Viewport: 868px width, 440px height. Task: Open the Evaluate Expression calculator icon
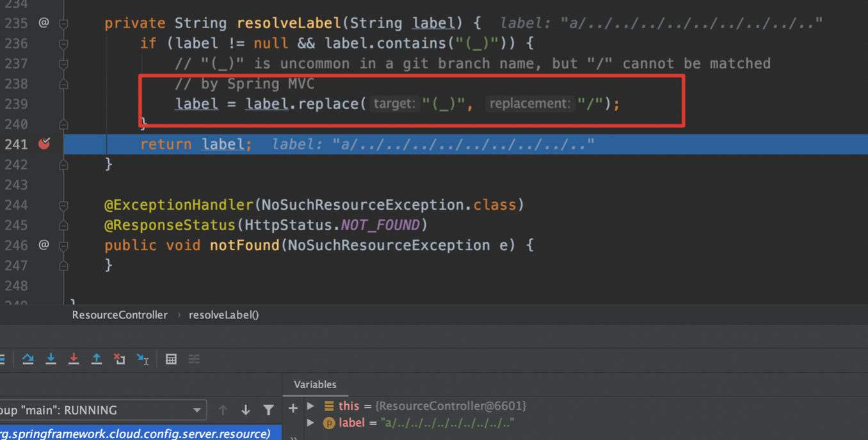171,359
